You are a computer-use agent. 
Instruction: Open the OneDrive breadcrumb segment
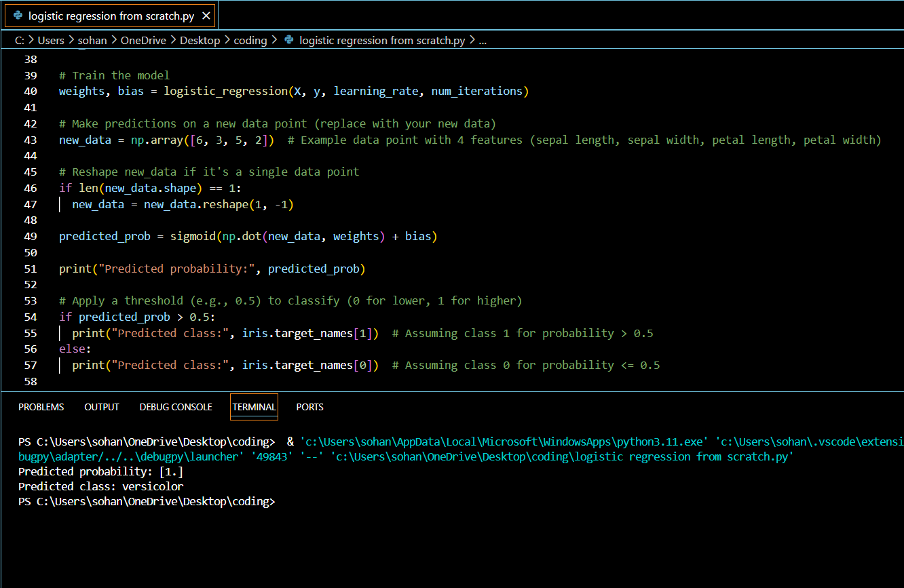[x=143, y=40]
